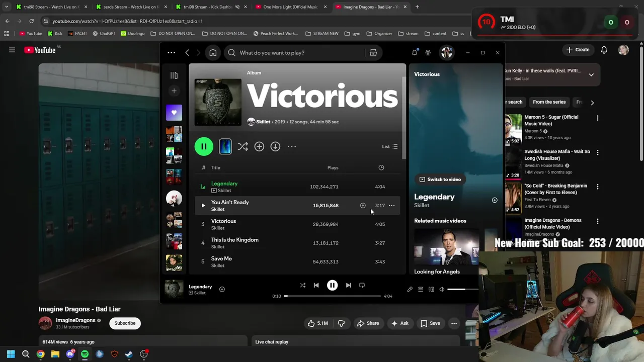Open lyrics microphone icon
The height and width of the screenshot is (362, 644).
[x=410, y=289]
